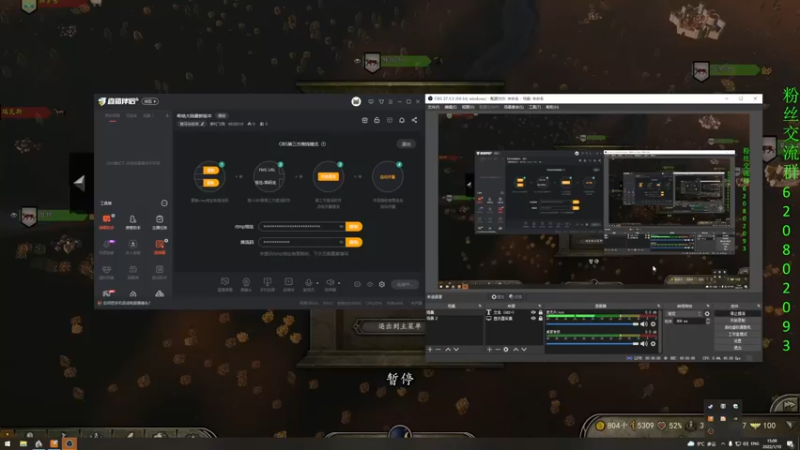Pop out OBS audio mixer dock icon
This screenshot has height=450, width=800.
click(x=659, y=306)
